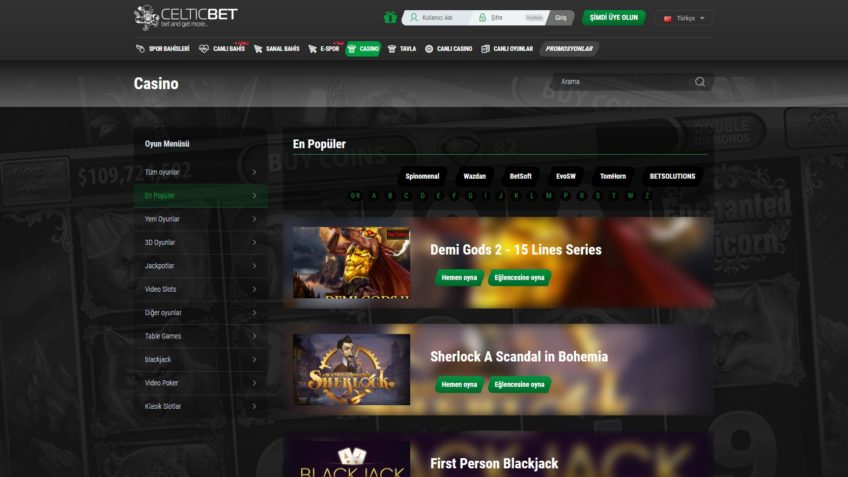
Task: Click the green gift box icon
Action: tap(390, 18)
